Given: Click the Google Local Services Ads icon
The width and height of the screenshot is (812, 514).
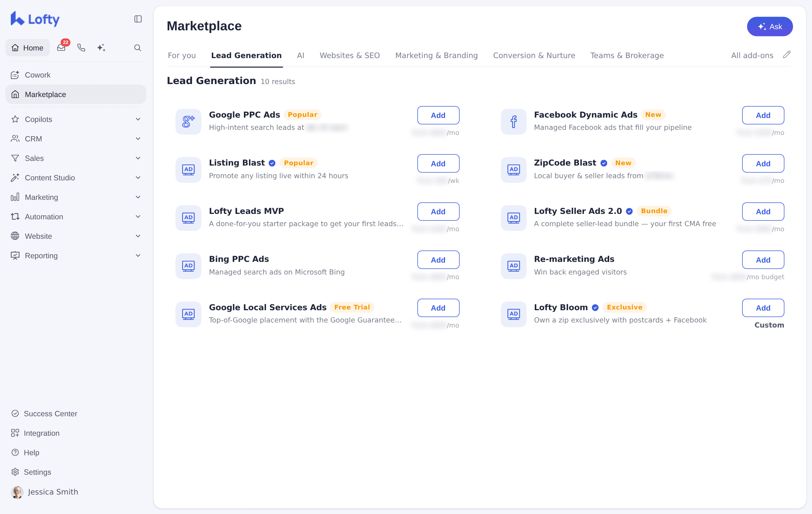Looking at the screenshot, I should pos(188,314).
